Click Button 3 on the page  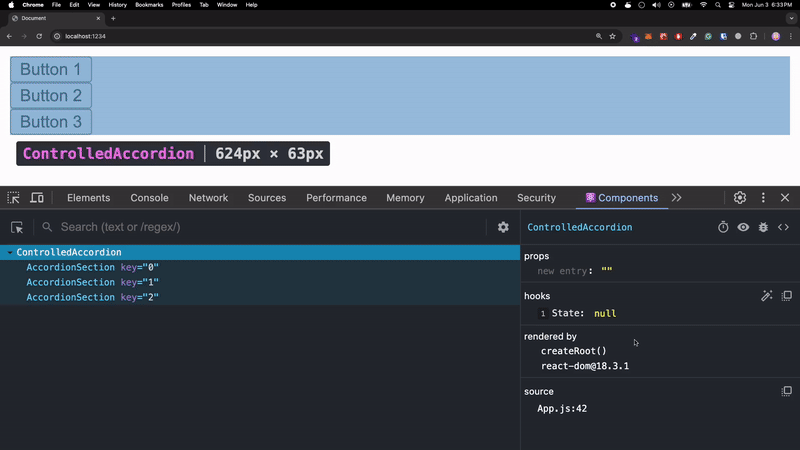pyautogui.click(x=51, y=122)
